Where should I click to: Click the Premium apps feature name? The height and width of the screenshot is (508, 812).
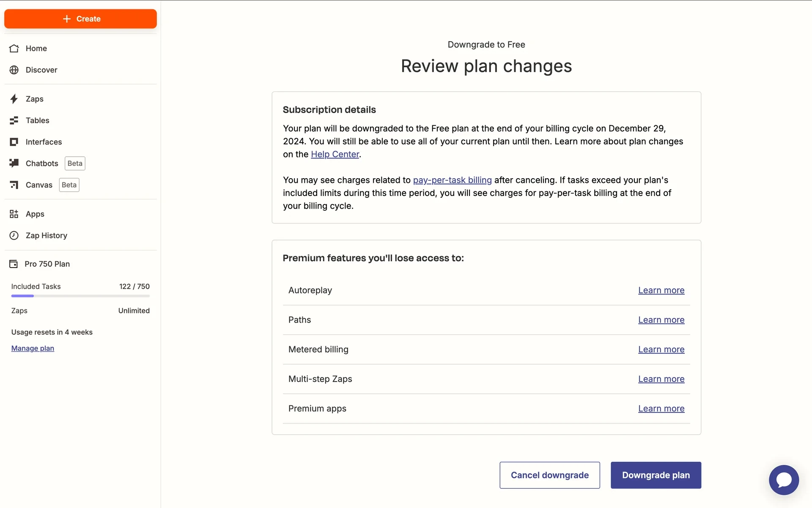[x=317, y=409]
